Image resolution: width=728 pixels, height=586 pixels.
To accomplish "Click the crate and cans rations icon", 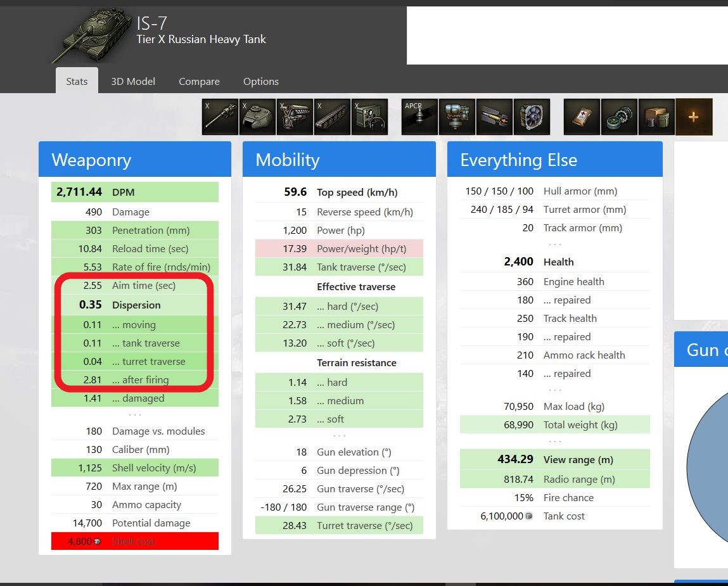I will tap(656, 117).
